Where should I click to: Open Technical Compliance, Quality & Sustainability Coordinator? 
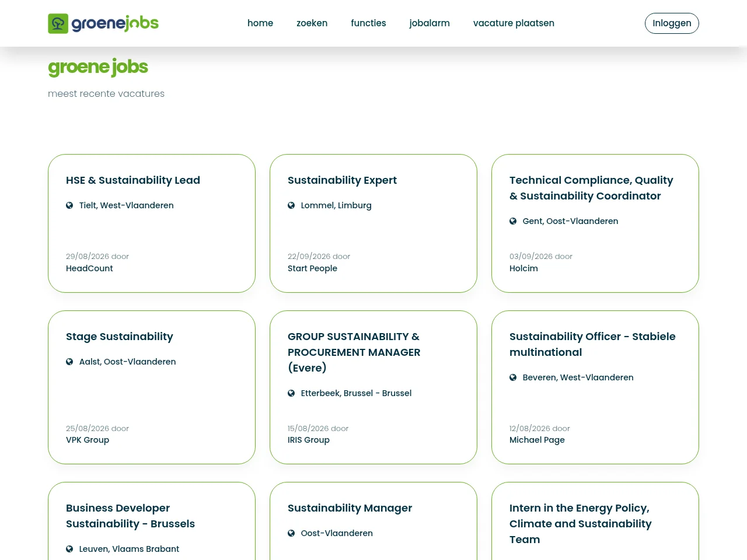coord(591,188)
